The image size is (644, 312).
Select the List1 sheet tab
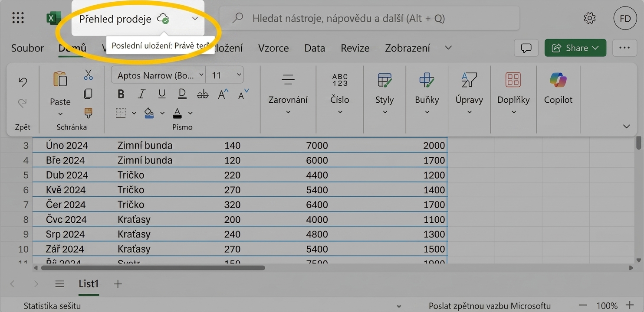tap(89, 284)
